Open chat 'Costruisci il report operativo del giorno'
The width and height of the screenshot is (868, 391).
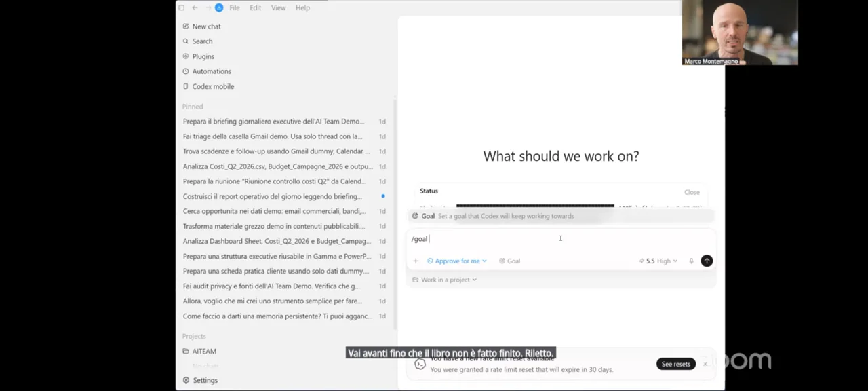click(284, 196)
